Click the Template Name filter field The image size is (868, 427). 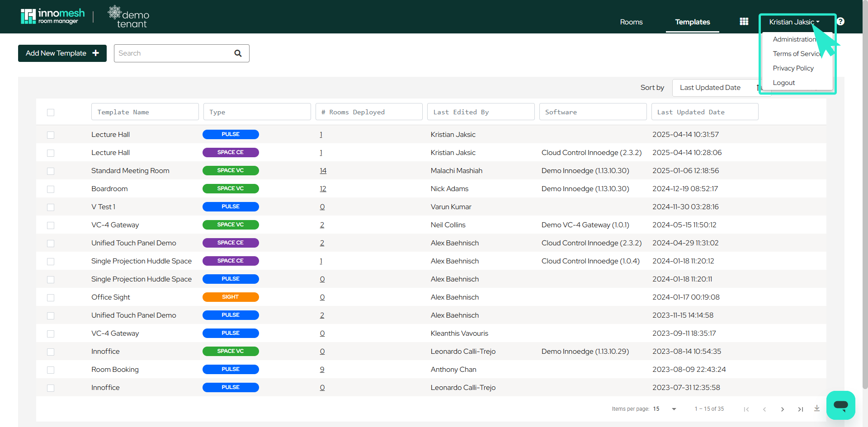pyautogui.click(x=145, y=112)
